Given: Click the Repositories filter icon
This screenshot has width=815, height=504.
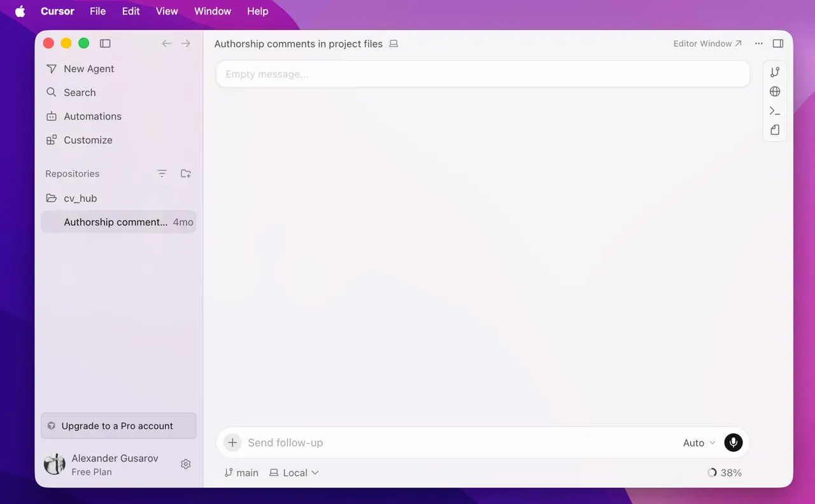Looking at the screenshot, I should click(162, 174).
